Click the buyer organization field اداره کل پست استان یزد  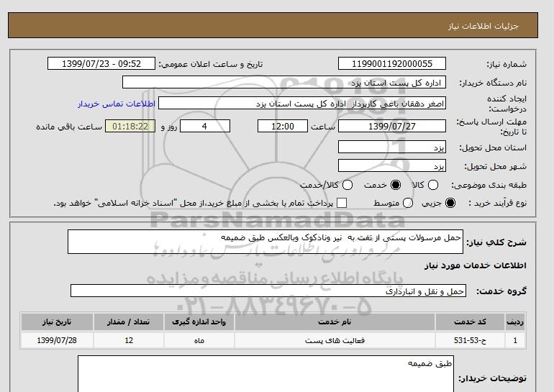pyautogui.click(x=284, y=82)
